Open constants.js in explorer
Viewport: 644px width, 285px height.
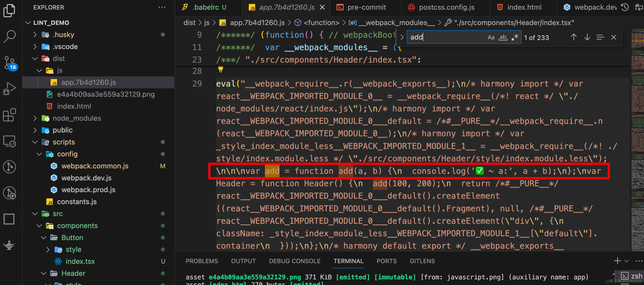[98, 202]
